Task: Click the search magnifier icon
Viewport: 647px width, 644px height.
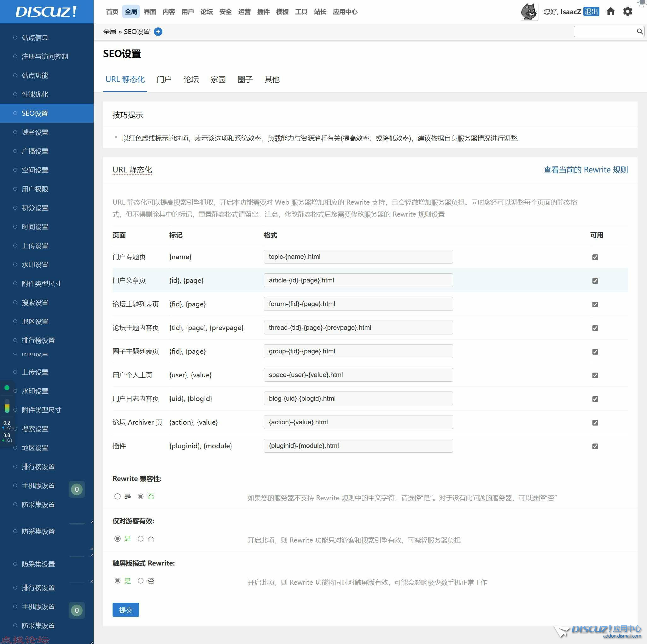Action: (x=639, y=32)
